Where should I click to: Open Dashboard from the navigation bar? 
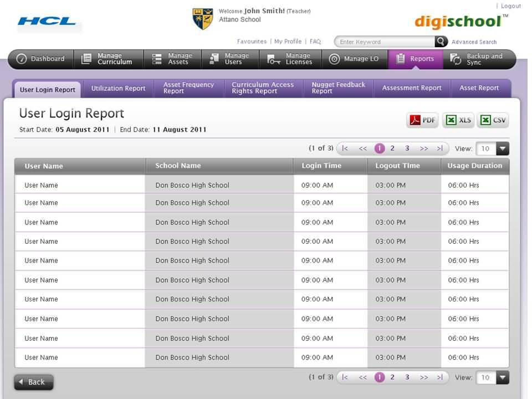pos(41,59)
